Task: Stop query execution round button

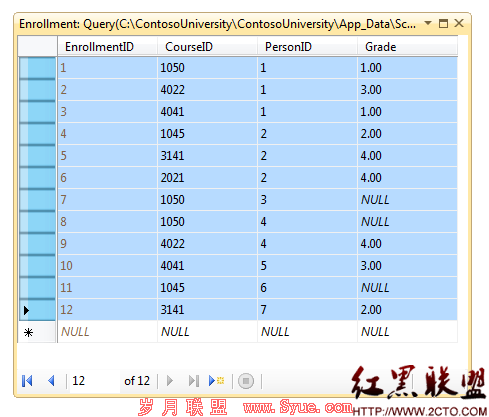Action: pyautogui.click(x=246, y=381)
